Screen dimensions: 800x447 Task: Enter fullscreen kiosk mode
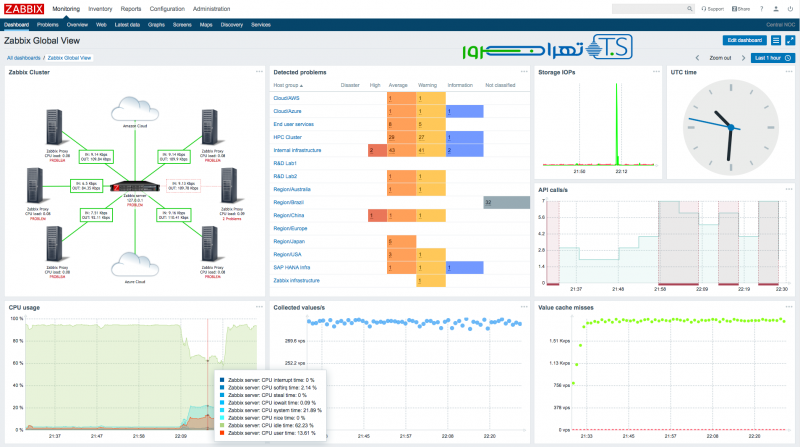click(x=790, y=40)
